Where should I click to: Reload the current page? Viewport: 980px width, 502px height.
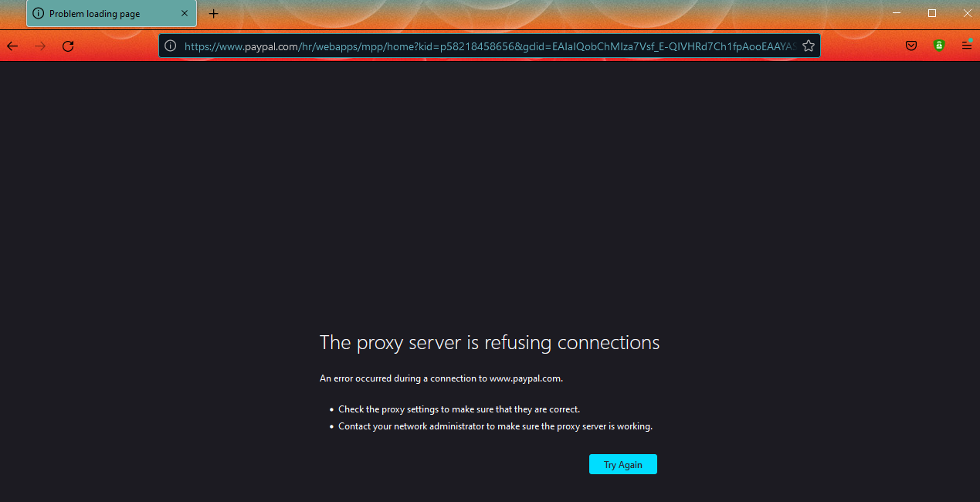pyautogui.click(x=68, y=46)
